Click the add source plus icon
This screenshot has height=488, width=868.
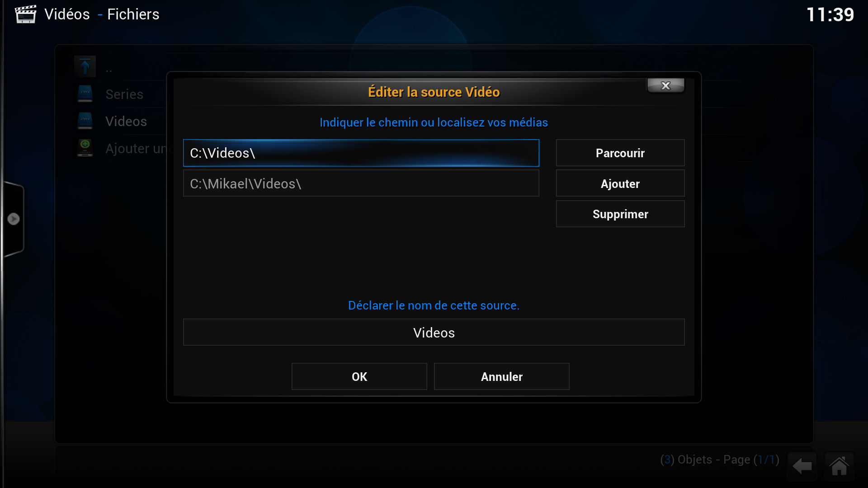(85, 148)
